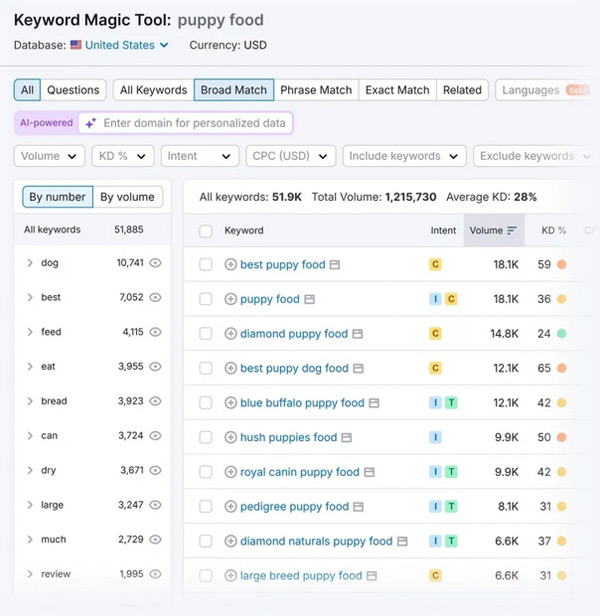Switch to the Phrase Match tab
600x616 pixels.
coord(316,90)
